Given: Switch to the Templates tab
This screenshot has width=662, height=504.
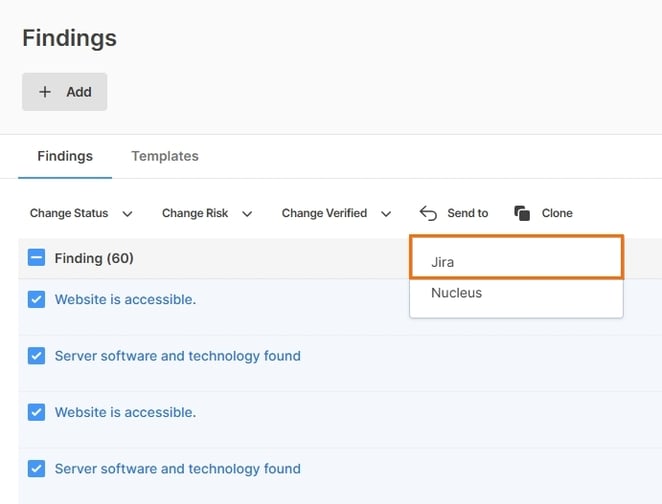Looking at the screenshot, I should click(165, 156).
